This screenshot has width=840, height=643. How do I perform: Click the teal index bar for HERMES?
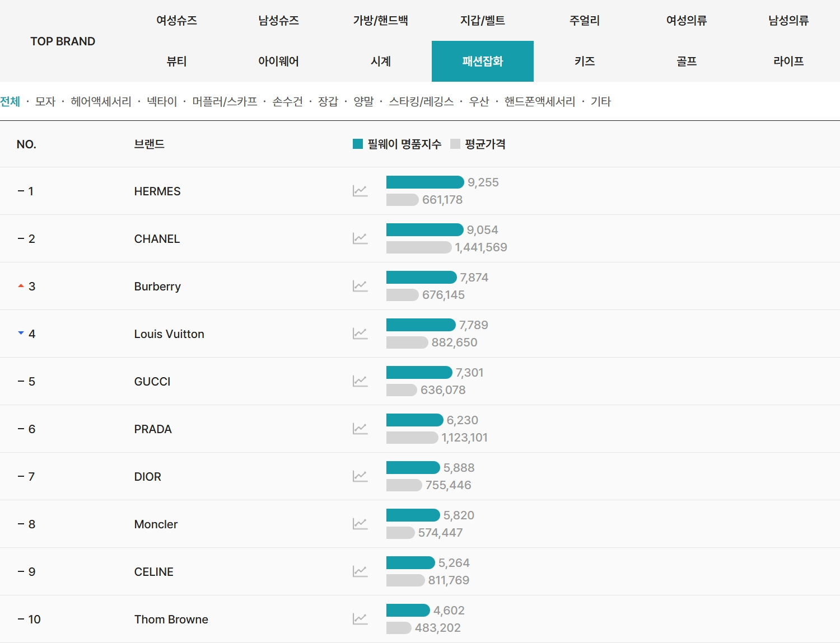[x=425, y=182]
